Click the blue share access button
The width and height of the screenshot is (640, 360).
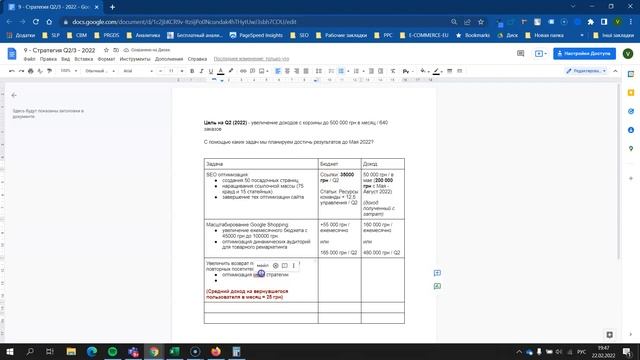[x=584, y=53]
